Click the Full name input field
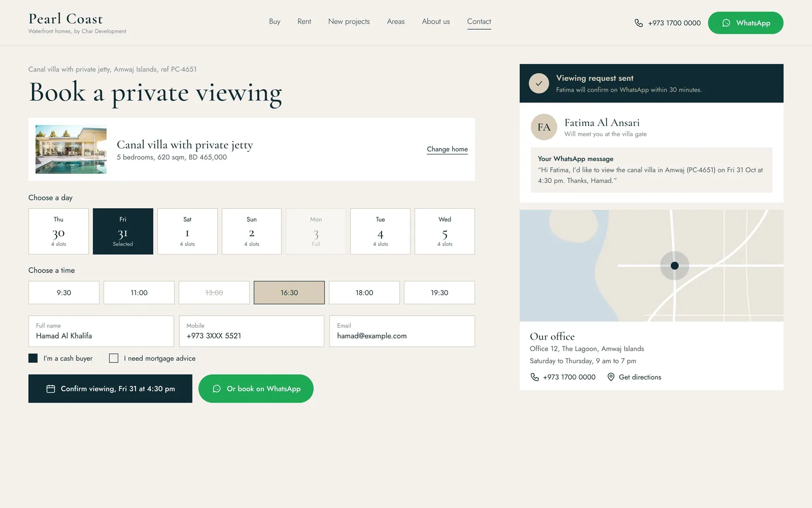The height and width of the screenshot is (508, 812). (x=101, y=331)
